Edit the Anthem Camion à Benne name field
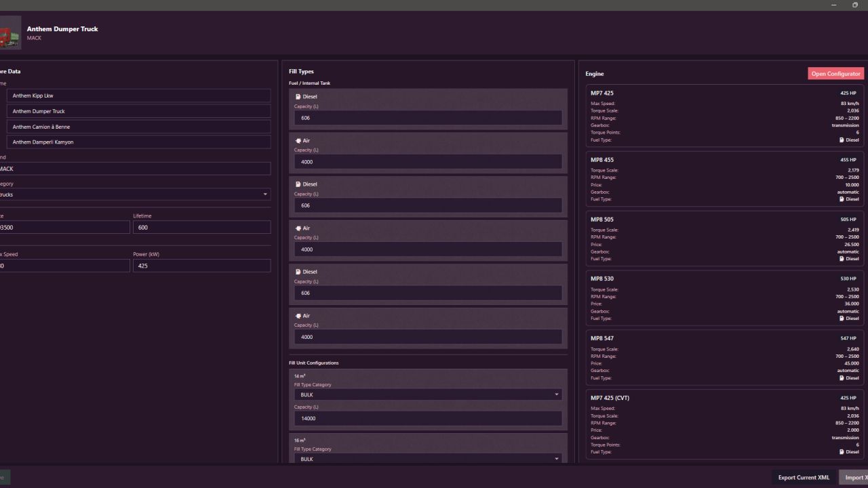 click(138, 127)
